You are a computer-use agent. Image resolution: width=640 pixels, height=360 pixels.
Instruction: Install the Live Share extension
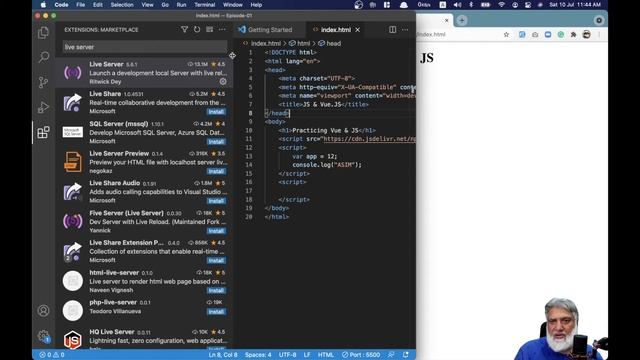tap(216, 111)
